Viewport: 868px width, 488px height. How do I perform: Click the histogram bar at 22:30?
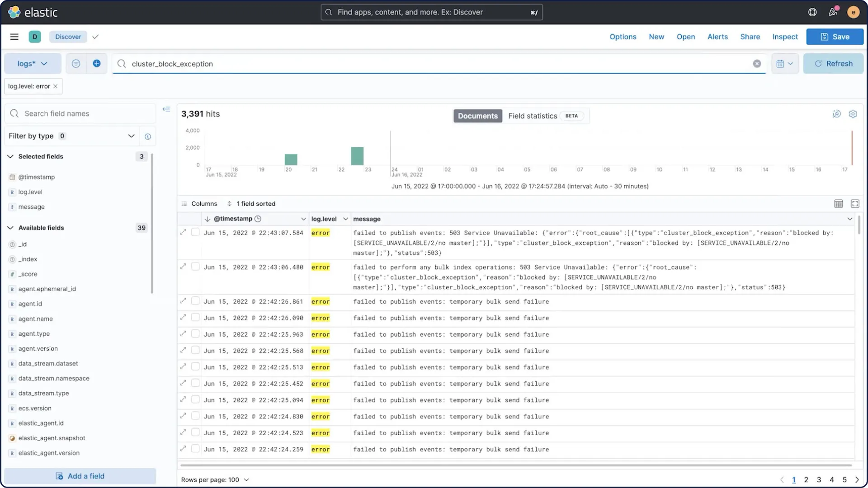coord(357,156)
